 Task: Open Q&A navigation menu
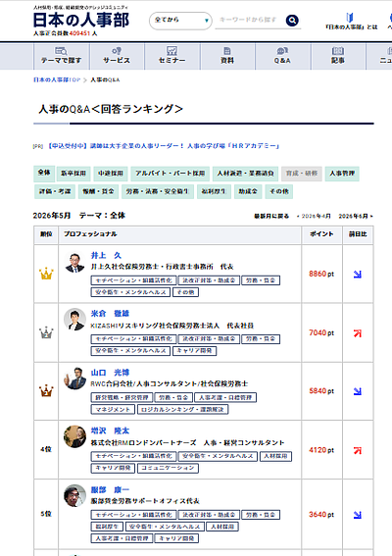point(282,56)
